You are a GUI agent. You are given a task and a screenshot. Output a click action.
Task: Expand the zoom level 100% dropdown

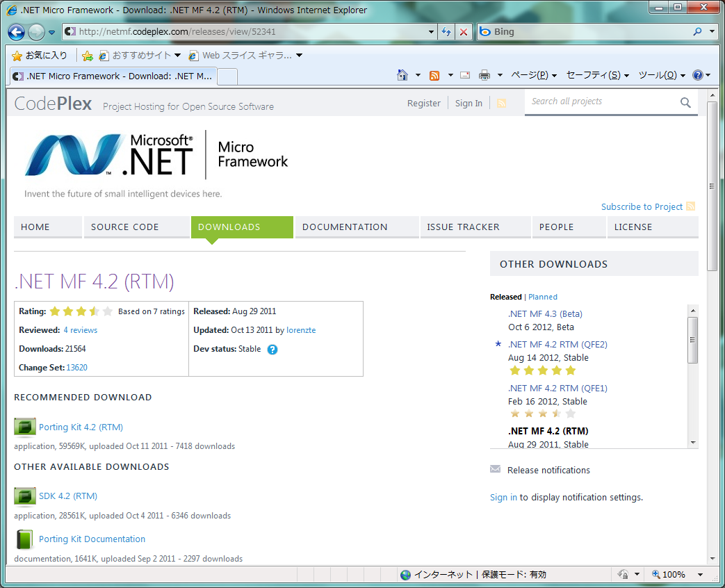700,575
